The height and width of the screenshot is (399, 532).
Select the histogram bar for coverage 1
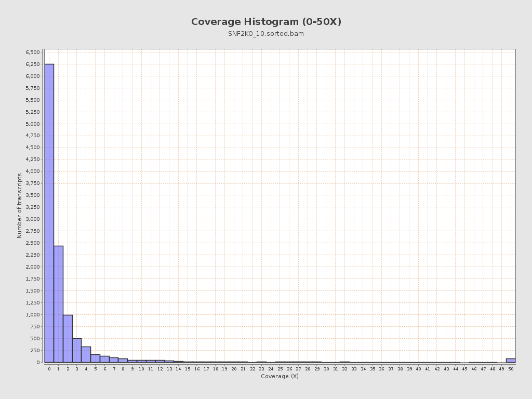pyautogui.click(x=58, y=304)
